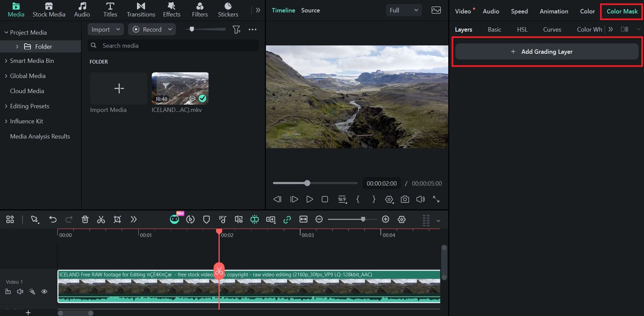The image size is (644, 316).
Task: Change the 16:9 aspect ratio
Action: click(x=342, y=199)
